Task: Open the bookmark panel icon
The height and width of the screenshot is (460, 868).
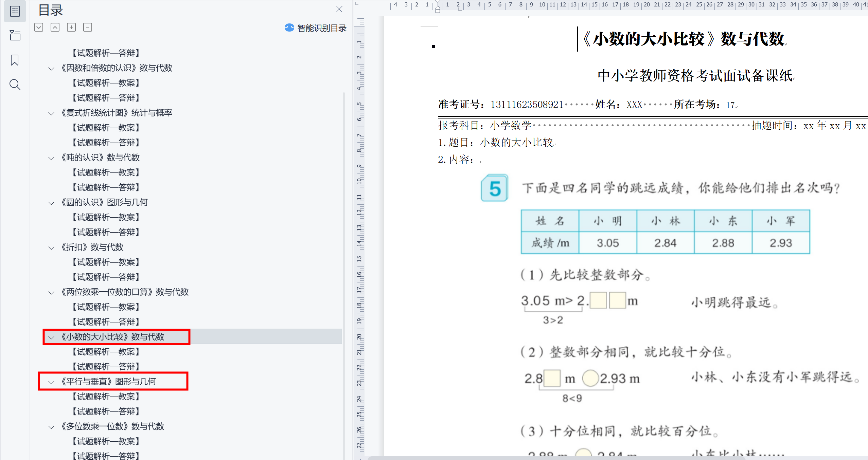Action: (x=15, y=60)
